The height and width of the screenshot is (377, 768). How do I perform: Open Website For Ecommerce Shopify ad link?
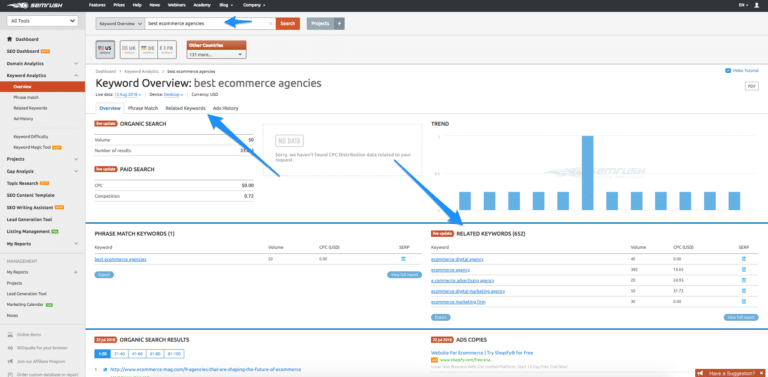click(x=482, y=353)
